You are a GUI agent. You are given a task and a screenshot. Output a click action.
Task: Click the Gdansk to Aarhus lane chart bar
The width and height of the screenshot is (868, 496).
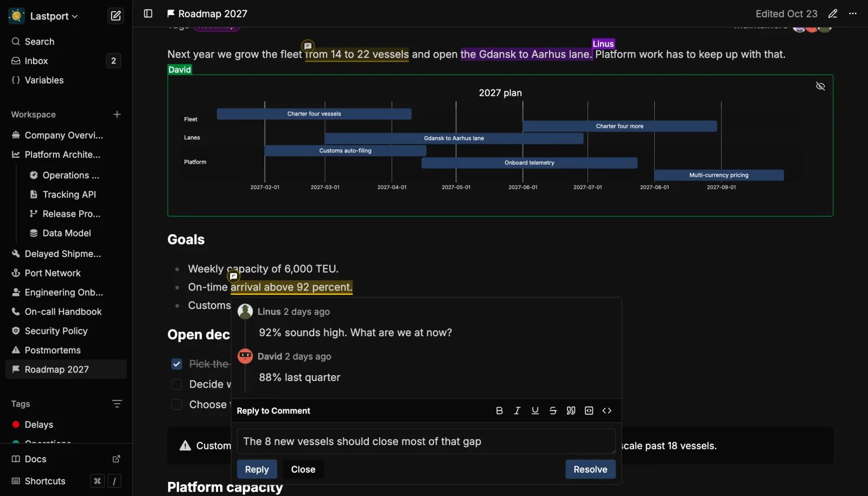click(454, 138)
